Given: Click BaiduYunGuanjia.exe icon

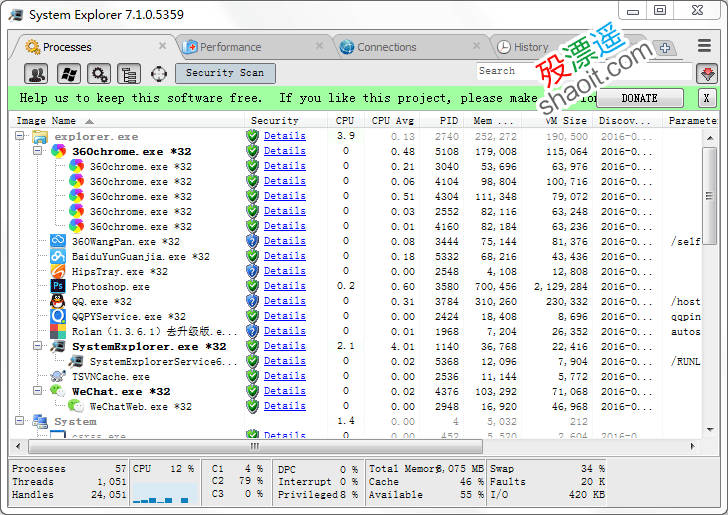Looking at the screenshot, I should pos(58,256).
